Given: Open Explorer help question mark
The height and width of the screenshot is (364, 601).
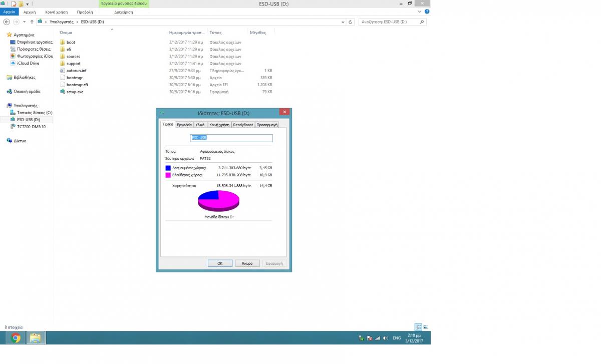Looking at the screenshot, I should tap(427, 12).
